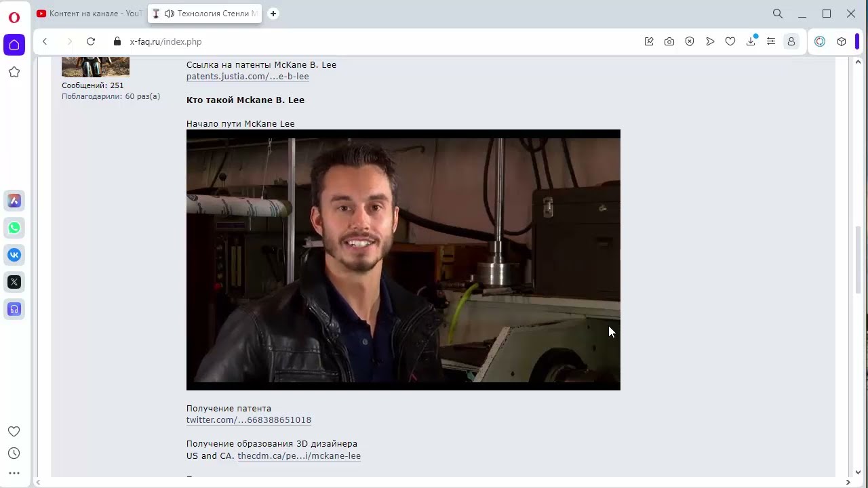
Task: Open a new tab with the plus button
Action: pyautogui.click(x=273, y=14)
